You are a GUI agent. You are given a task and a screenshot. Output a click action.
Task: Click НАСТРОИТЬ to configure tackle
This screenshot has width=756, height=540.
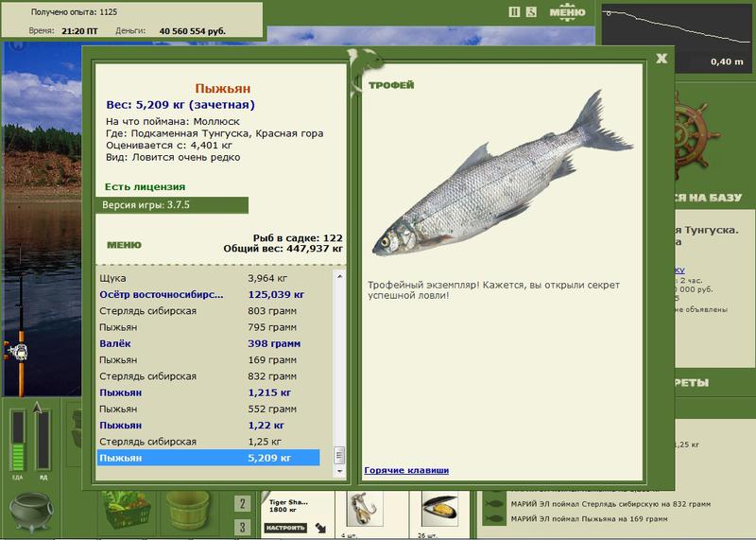pyautogui.click(x=285, y=528)
